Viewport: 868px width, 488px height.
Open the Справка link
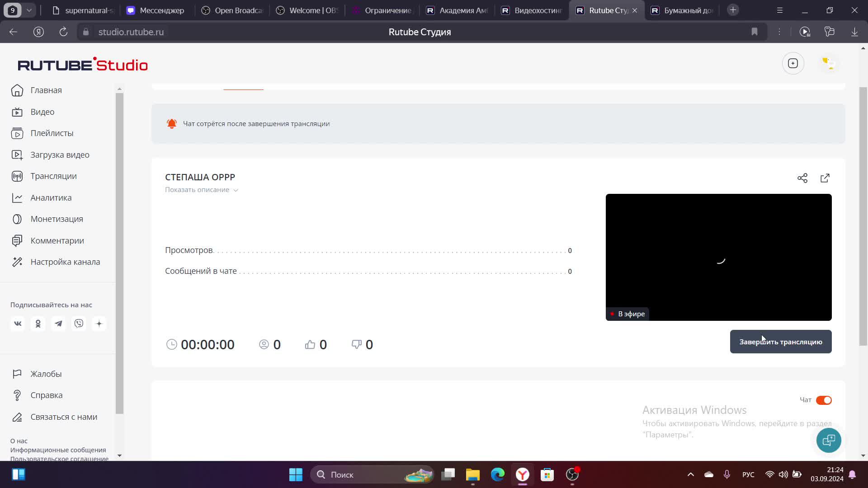(46, 395)
